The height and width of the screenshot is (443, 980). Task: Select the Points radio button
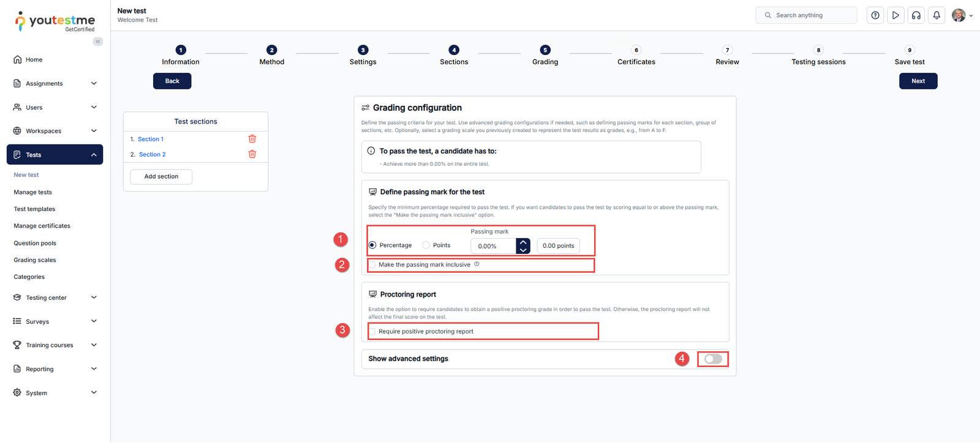click(426, 245)
